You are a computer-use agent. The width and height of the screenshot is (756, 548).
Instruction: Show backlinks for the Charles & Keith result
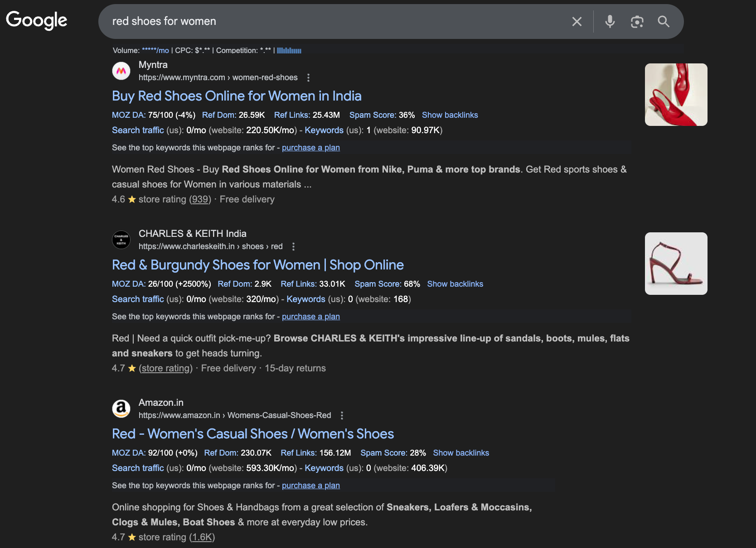pyautogui.click(x=455, y=284)
